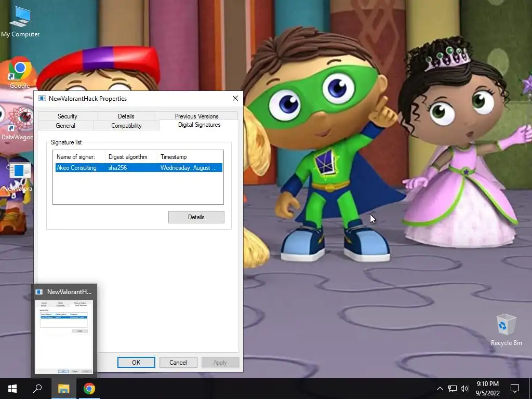Click File Explorer in the taskbar

63,389
